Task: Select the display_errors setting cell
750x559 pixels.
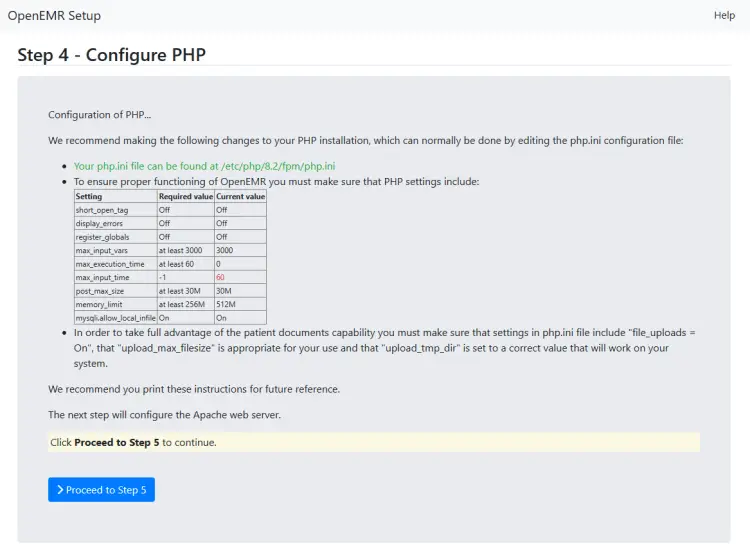Action: click(x=99, y=224)
